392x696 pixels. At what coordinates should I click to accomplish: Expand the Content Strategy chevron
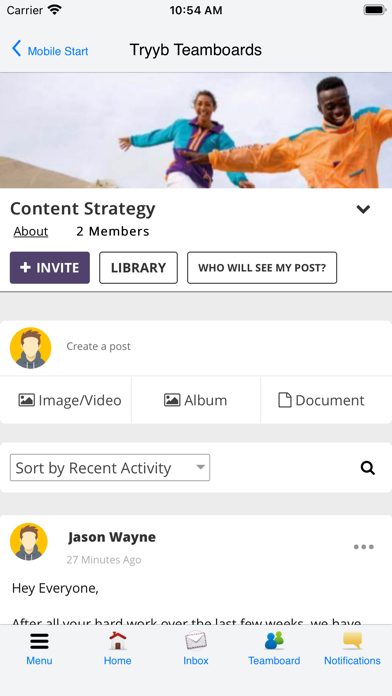coord(363,209)
